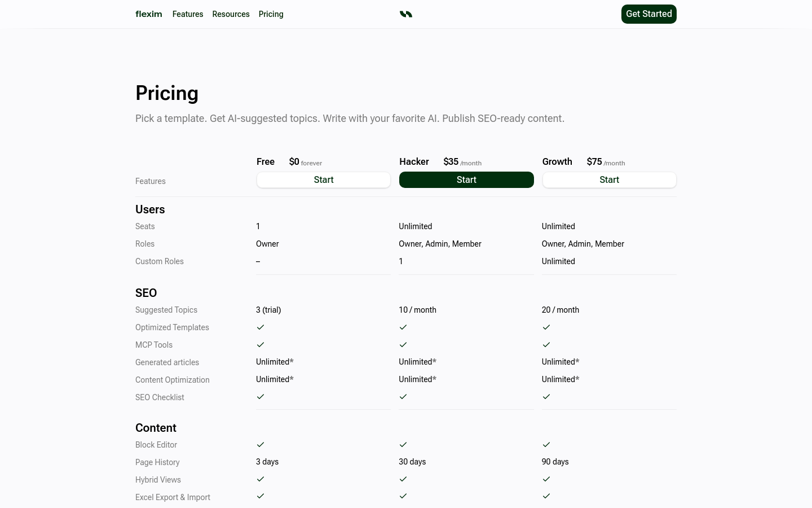Click Optimized Templates checkmark in Growth column

(546, 327)
